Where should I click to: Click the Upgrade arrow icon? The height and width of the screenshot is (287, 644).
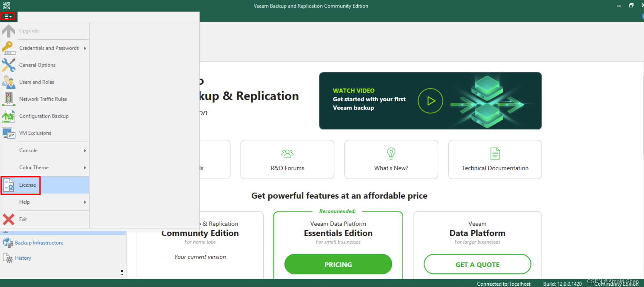click(x=9, y=31)
